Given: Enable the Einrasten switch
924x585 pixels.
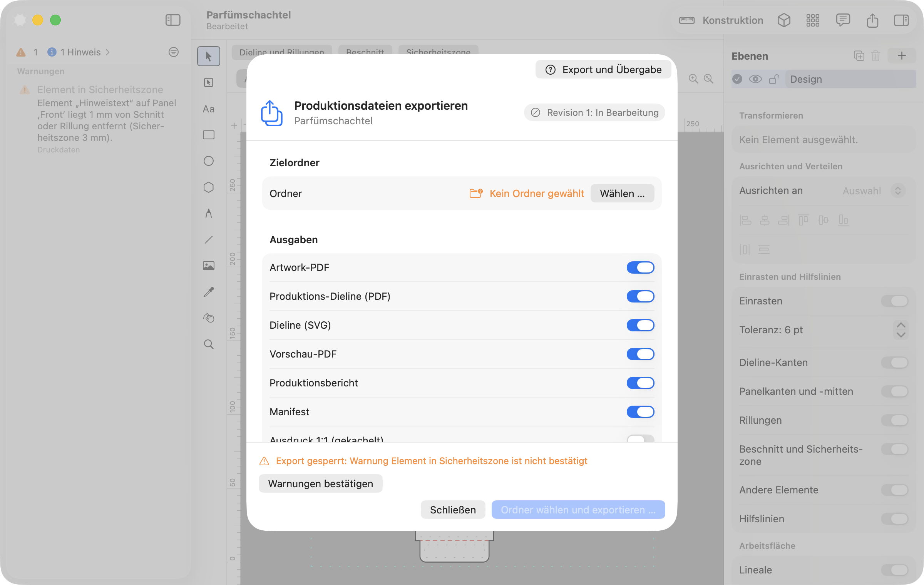Looking at the screenshot, I should pyautogui.click(x=894, y=301).
